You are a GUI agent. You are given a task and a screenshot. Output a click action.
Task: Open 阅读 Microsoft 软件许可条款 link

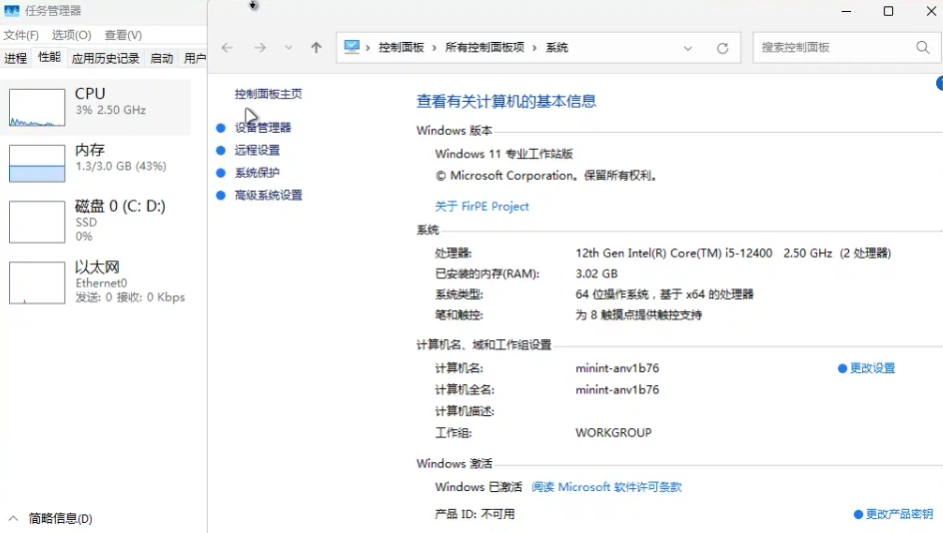606,487
